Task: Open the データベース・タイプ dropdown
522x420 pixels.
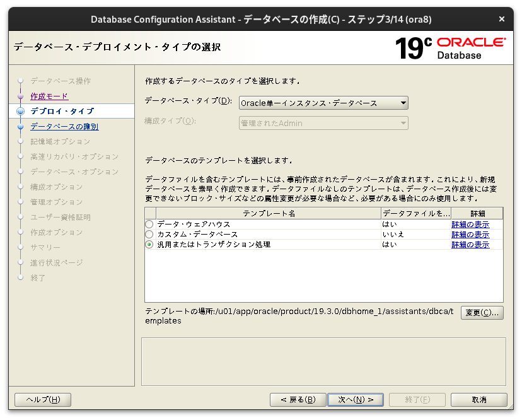Action: pyautogui.click(x=402, y=102)
